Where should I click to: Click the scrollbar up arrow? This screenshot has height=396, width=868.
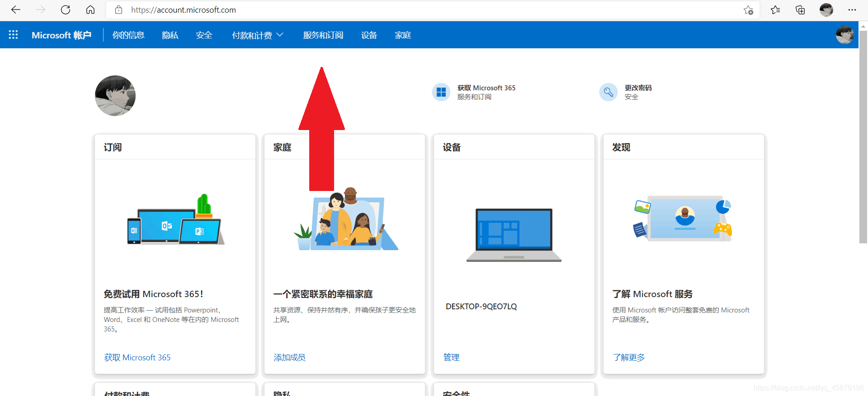click(863, 26)
